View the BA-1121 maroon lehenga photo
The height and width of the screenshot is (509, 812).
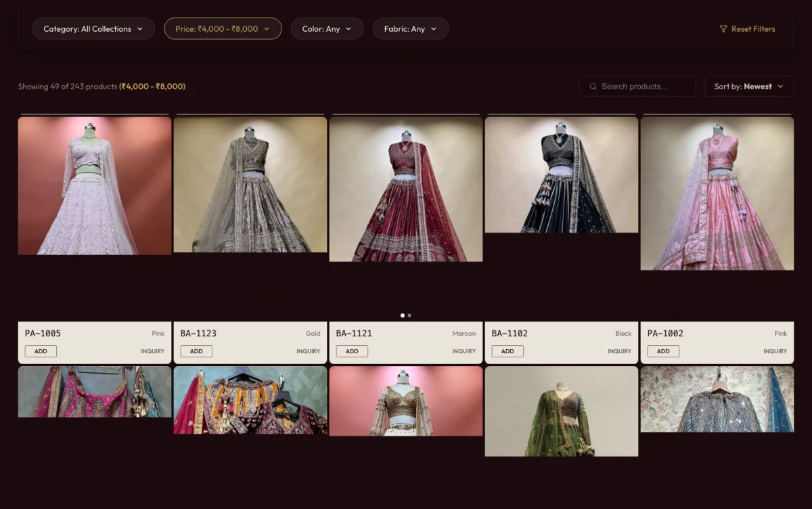tap(406, 190)
